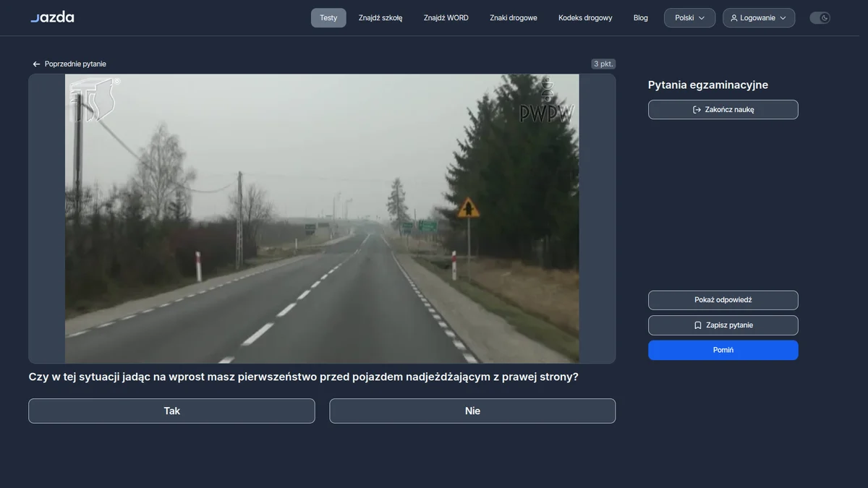
Task: Open Znaki drogowe in navigation
Action: pyautogui.click(x=514, y=18)
